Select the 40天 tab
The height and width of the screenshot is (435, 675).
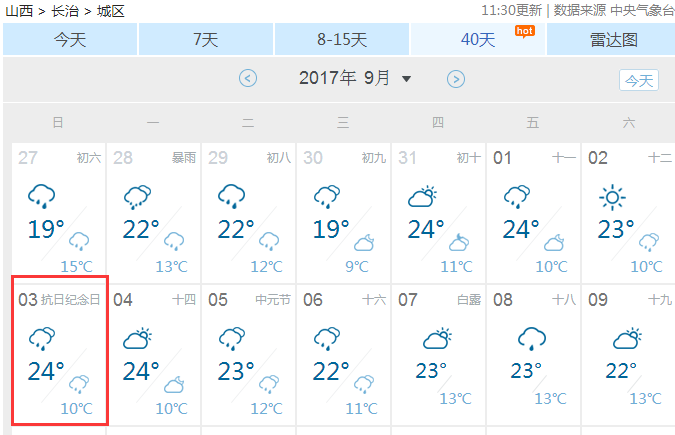pyautogui.click(x=478, y=39)
